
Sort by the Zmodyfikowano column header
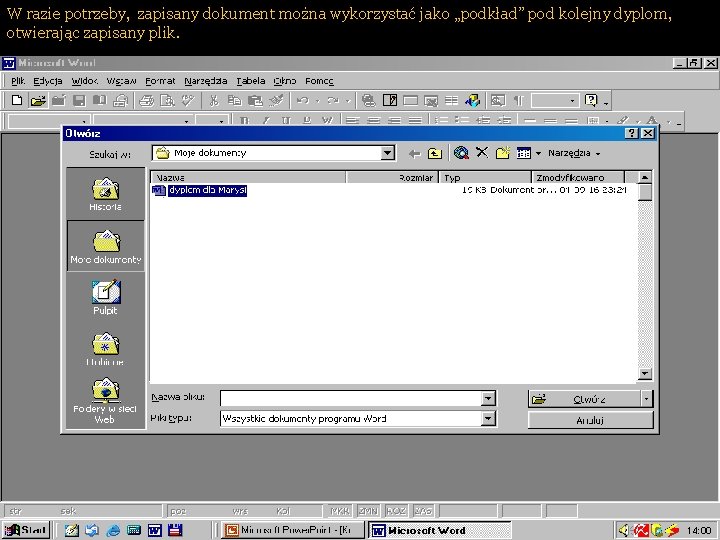pos(578,178)
